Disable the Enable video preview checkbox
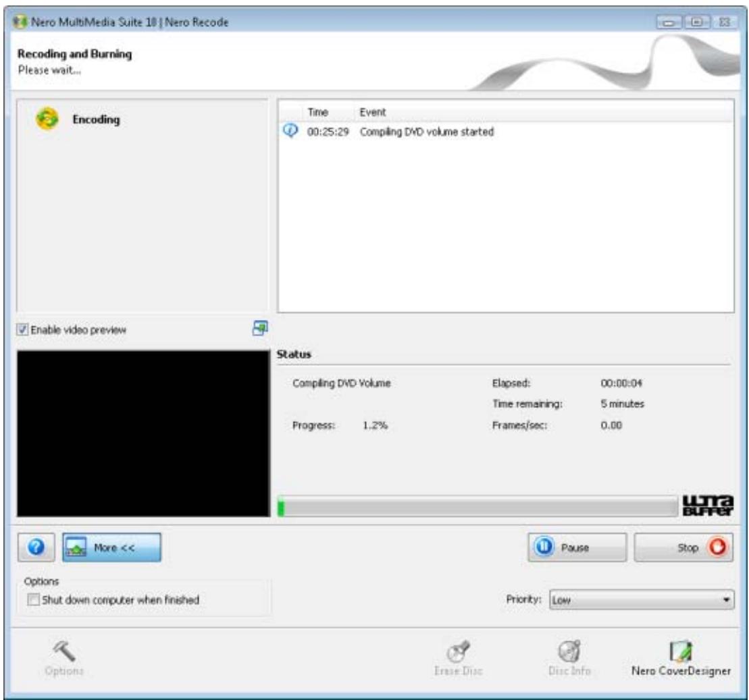Viewport: 749px width, 700px height. [22, 329]
